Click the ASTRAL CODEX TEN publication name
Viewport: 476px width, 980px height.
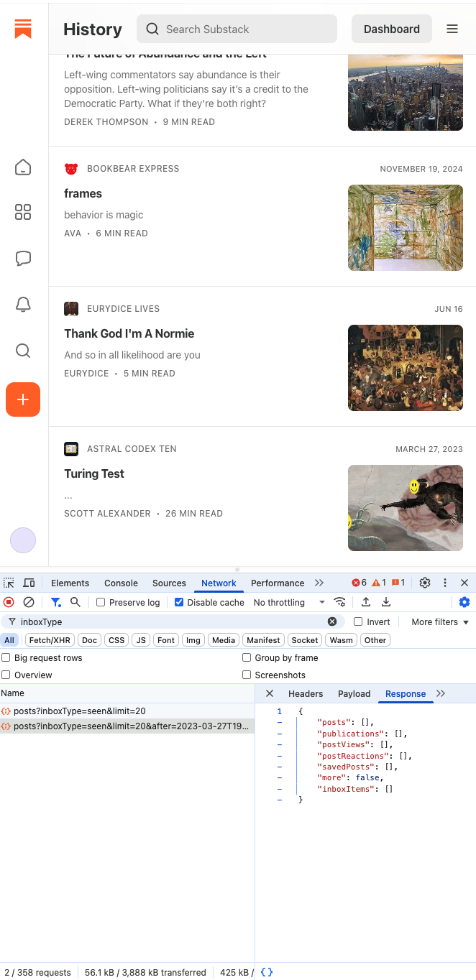tap(132, 449)
